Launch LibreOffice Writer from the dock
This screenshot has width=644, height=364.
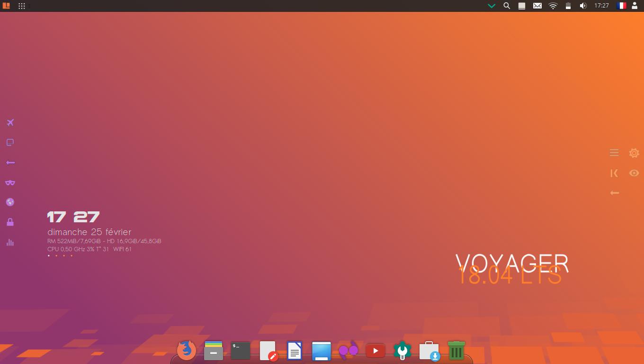(295, 351)
